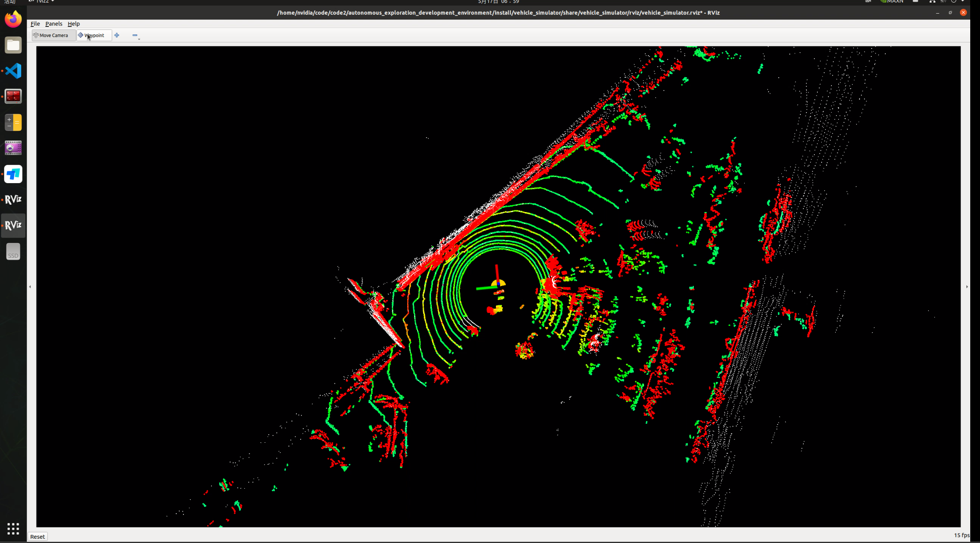Open the SSD drive in dock
The width and height of the screenshot is (980, 543).
[13, 252]
